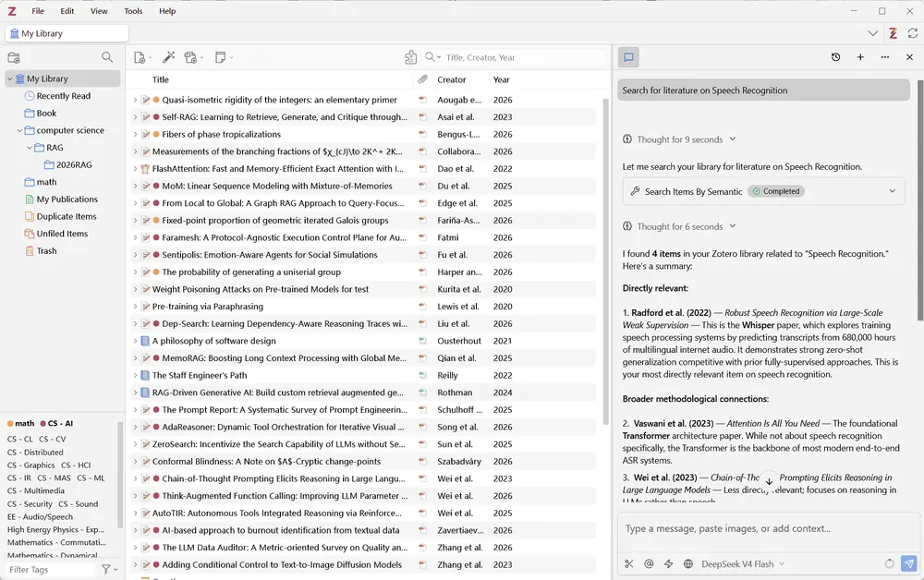Open the Trash
Image resolution: width=924 pixels, height=580 pixels.
pos(46,251)
